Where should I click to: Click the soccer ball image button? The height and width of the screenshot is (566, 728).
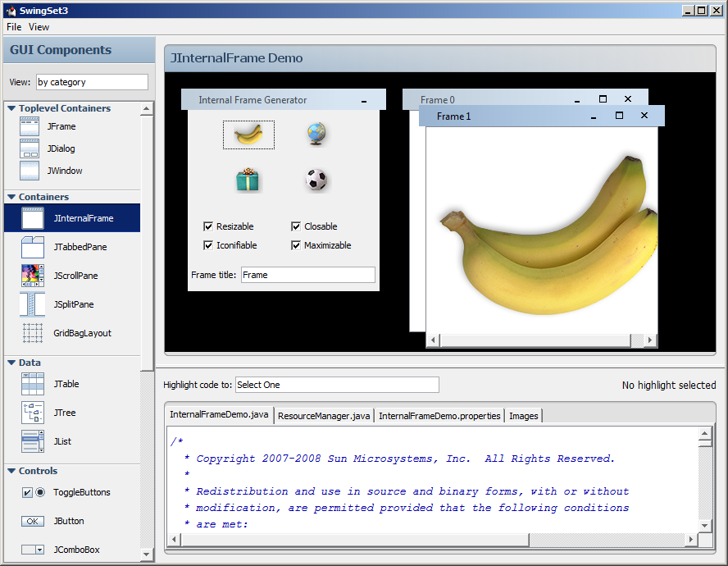point(317,180)
